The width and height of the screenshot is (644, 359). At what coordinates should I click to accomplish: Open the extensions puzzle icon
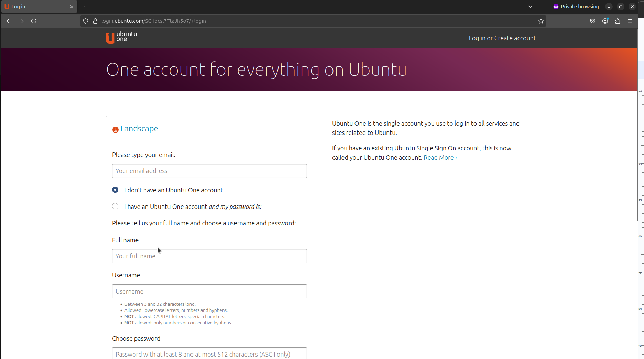click(x=618, y=21)
